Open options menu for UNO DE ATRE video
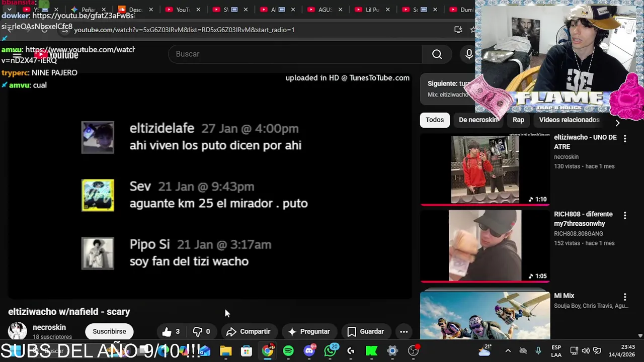644x362 pixels. pyautogui.click(x=625, y=138)
